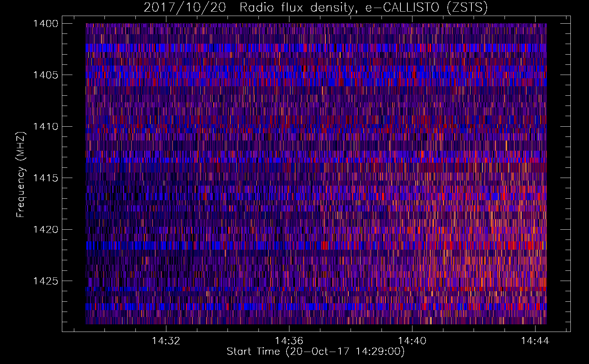Select the 1400 frequency axis label
This screenshot has width=589, height=364.
click(46, 24)
